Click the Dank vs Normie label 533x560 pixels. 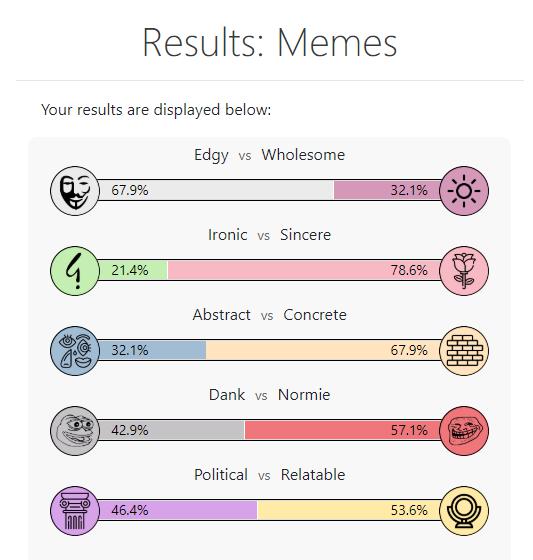pos(269,395)
